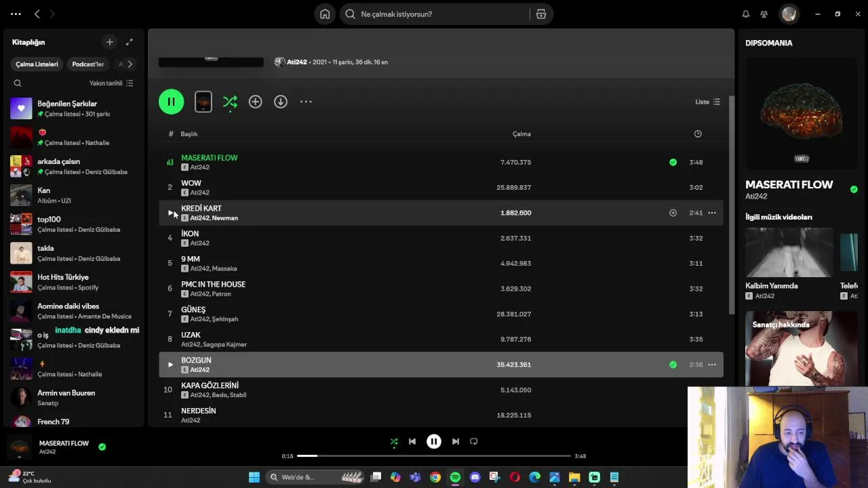This screenshot has height=488, width=868.
Task: Open album more options (three dots)
Action: pos(306,102)
